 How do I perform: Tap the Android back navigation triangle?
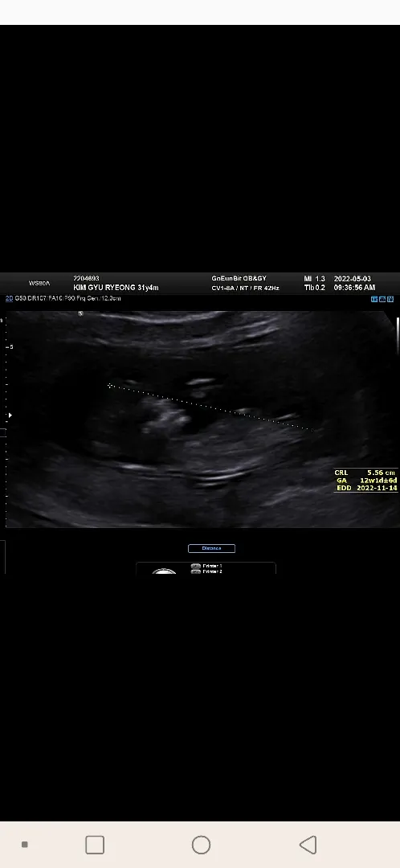click(x=308, y=845)
